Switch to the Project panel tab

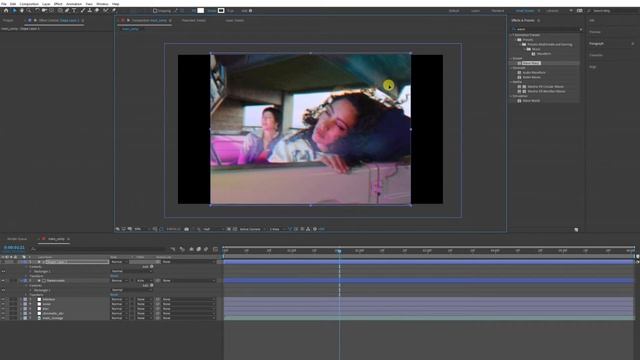(8, 20)
